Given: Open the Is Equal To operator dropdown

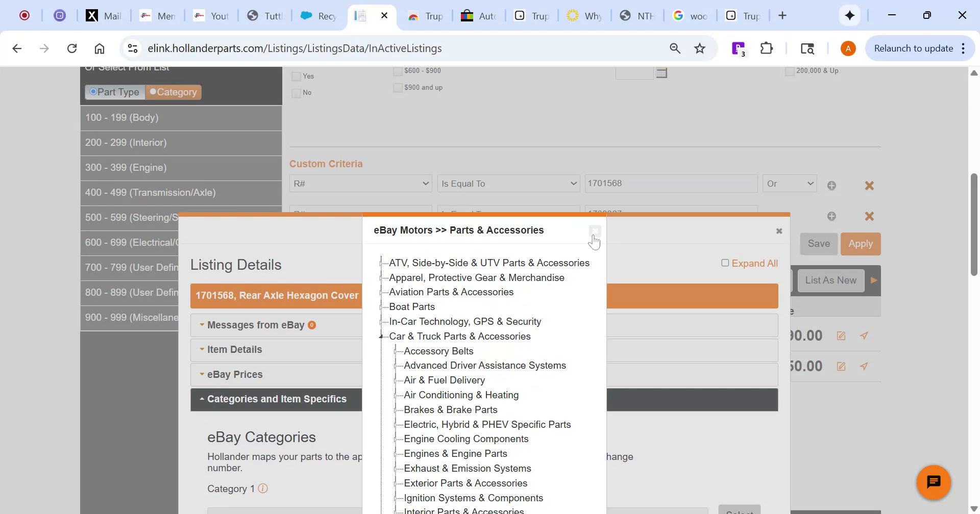Looking at the screenshot, I should click(508, 183).
